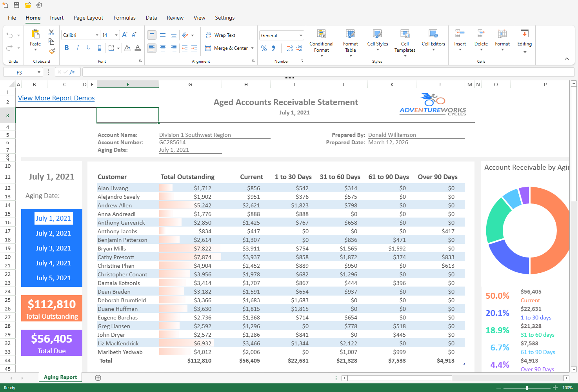Image resolution: width=578 pixels, height=392 pixels.
Task: Open the Font group dialog launcher
Action: pos(140,61)
